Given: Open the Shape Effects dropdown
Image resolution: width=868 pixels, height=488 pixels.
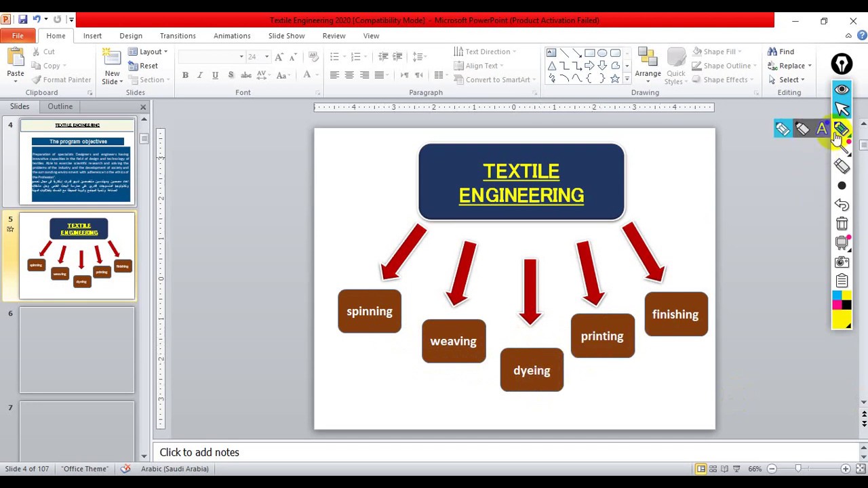Looking at the screenshot, I should [x=723, y=80].
